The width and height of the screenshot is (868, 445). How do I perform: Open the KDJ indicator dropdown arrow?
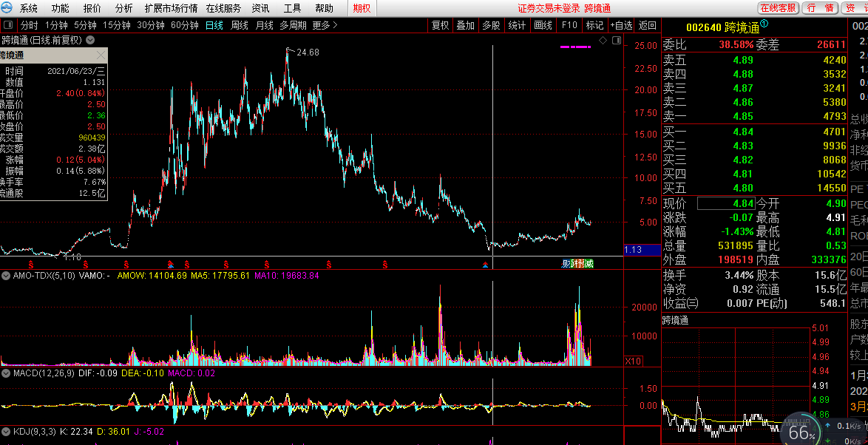pos(6,432)
